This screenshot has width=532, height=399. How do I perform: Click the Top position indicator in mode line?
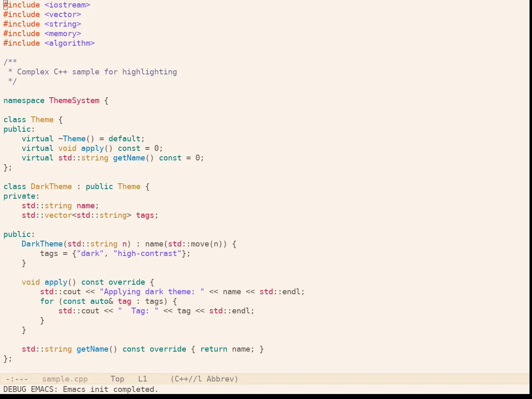coord(117,379)
